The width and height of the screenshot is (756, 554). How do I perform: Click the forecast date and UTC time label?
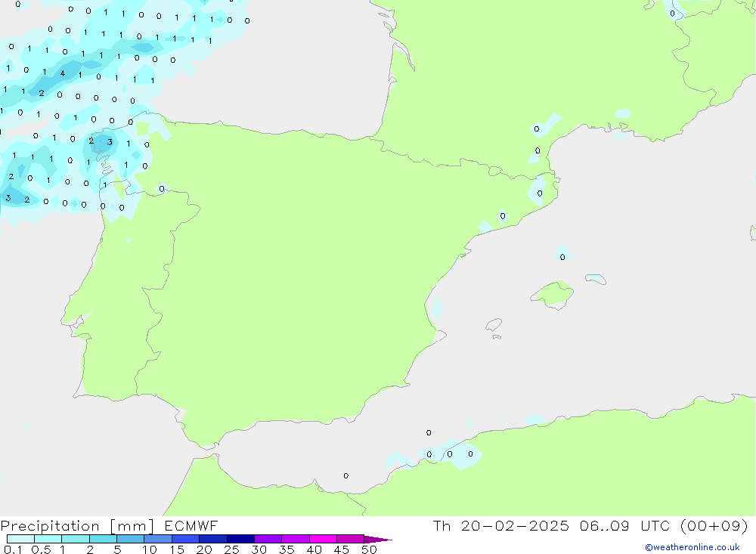pos(590,526)
